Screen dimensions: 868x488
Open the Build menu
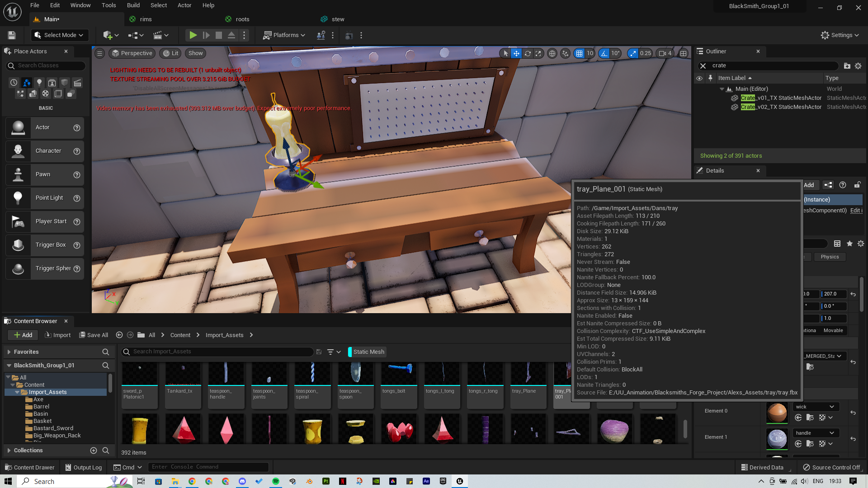[133, 5]
